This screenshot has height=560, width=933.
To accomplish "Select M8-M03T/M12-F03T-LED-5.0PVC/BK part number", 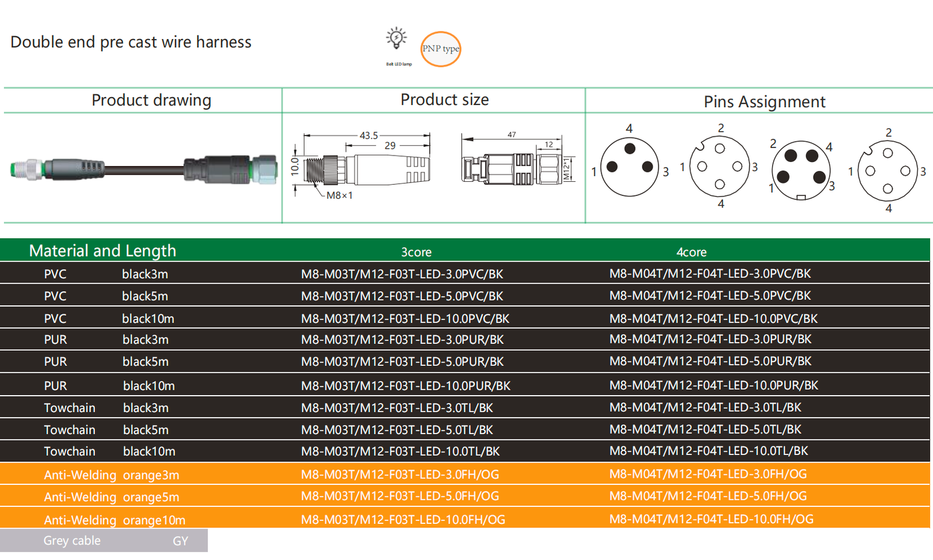I will click(402, 296).
